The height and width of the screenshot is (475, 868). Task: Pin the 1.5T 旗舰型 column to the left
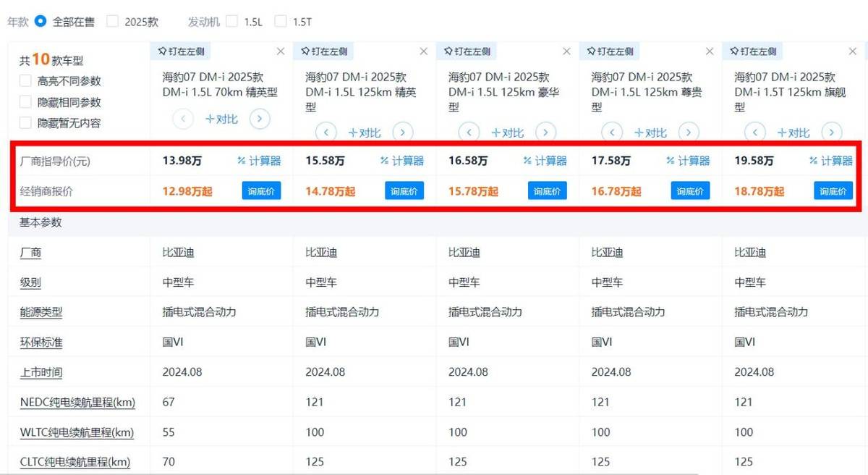753,51
